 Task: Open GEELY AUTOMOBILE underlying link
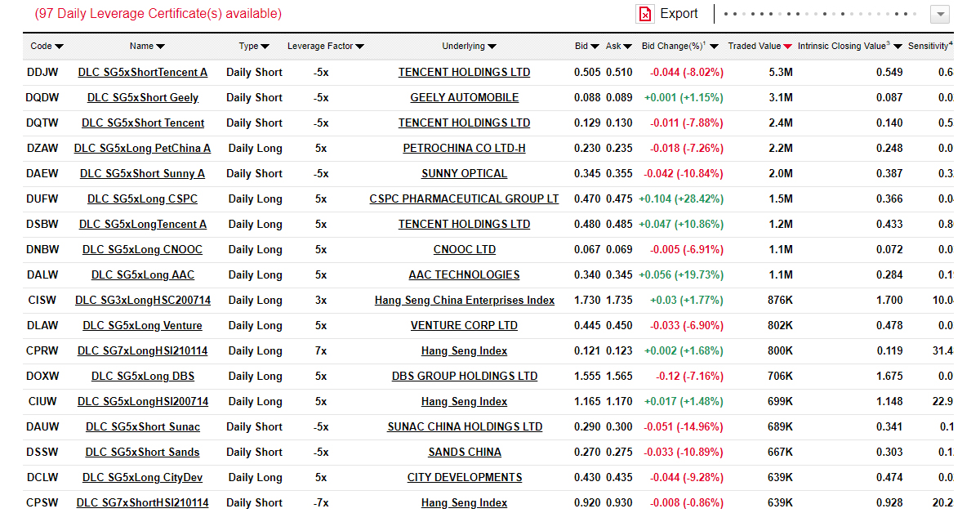point(465,98)
